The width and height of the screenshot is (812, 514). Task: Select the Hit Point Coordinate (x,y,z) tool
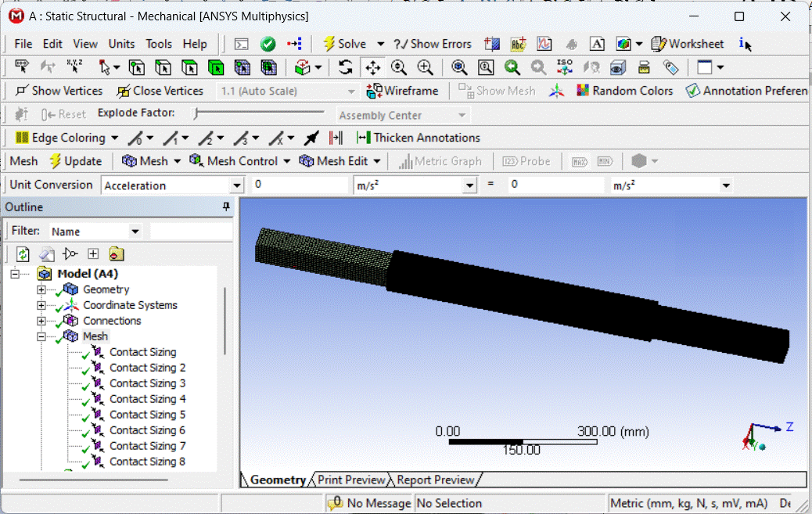pyautogui.click(x=74, y=66)
